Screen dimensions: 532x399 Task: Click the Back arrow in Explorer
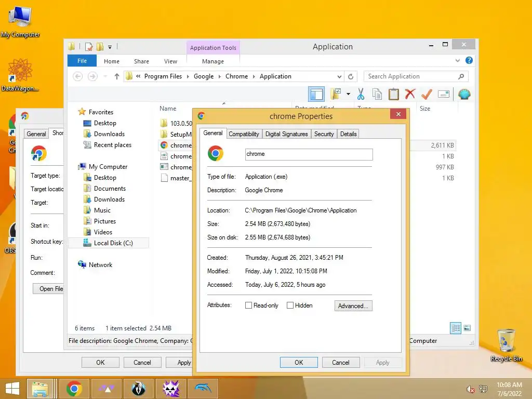point(78,76)
